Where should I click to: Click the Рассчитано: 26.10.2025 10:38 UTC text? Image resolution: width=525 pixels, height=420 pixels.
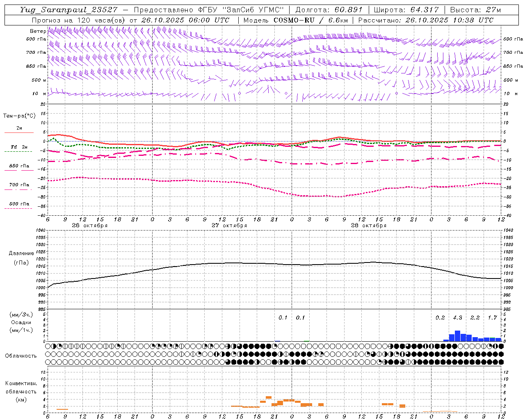pos(426,20)
